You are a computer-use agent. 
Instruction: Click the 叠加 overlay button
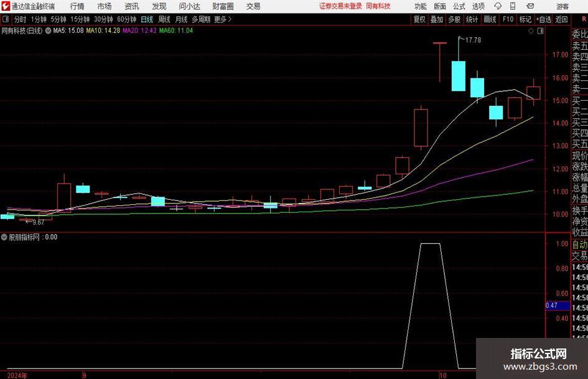(437, 19)
